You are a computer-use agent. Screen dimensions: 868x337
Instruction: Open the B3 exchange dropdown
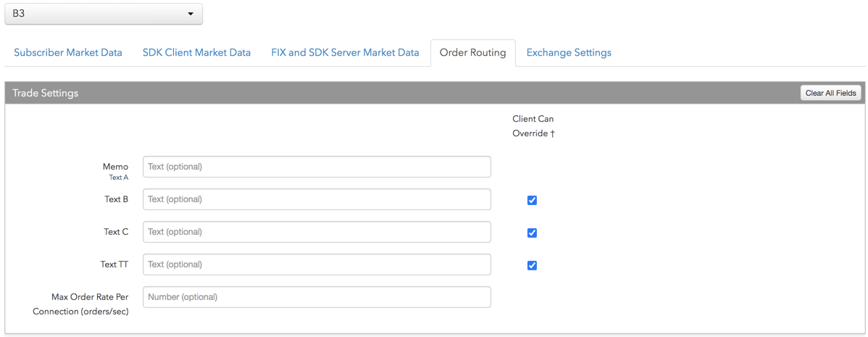coord(104,14)
